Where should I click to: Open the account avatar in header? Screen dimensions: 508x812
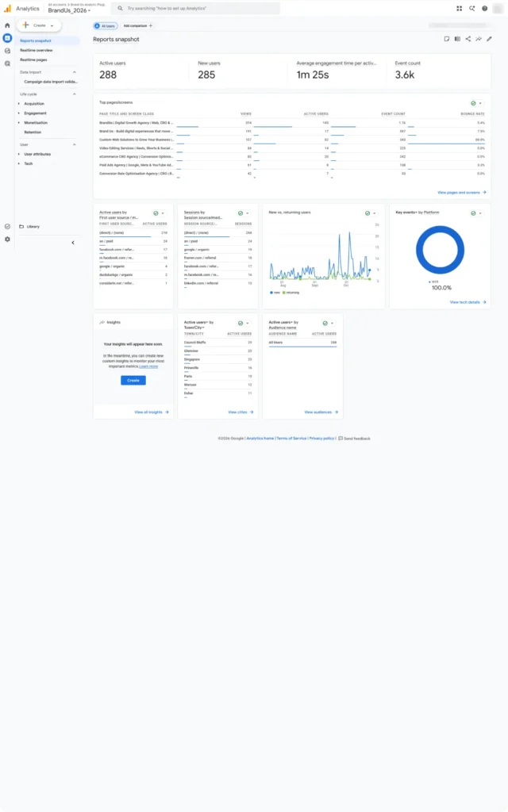(x=498, y=8)
